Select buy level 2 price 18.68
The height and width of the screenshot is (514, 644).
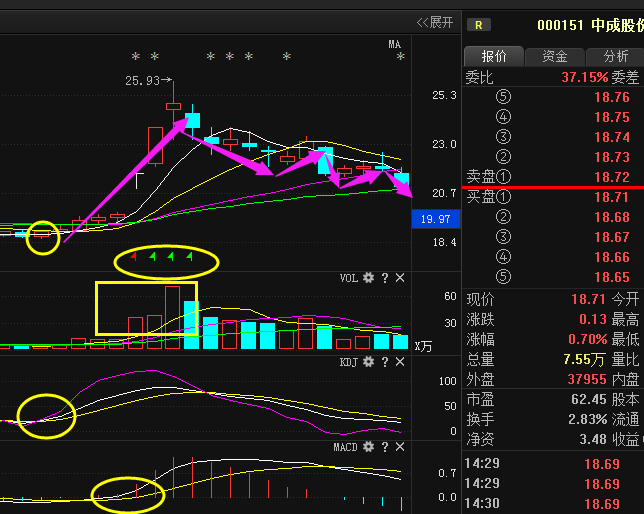(612, 217)
